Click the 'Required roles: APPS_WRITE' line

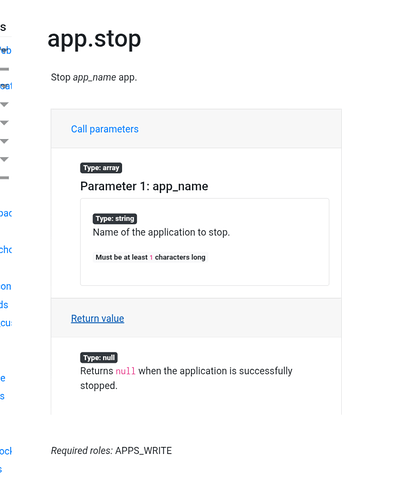pos(111,451)
